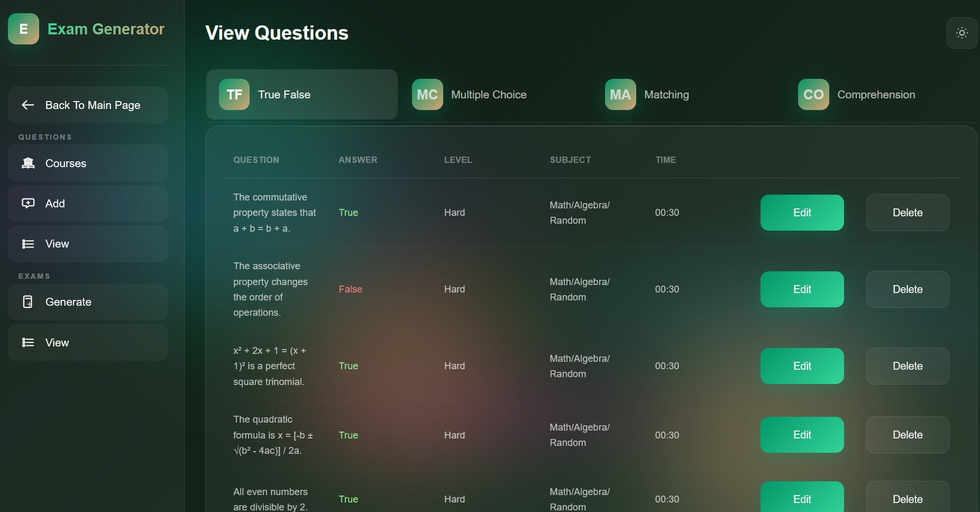Viewport: 980px width, 512px height.
Task: Click the Add question plus icon
Action: 28,203
